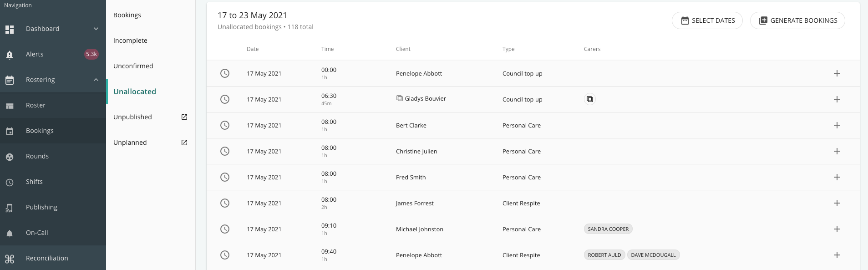Click plus icon on Michael Johnston booking
Image resolution: width=868 pixels, height=270 pixels.
pyautogui.click(x=837, y=229)
